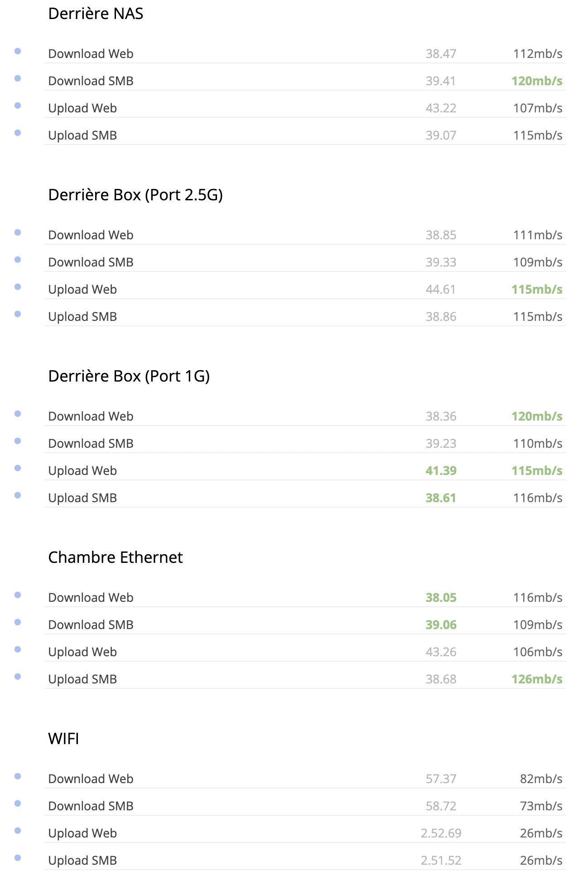Click the bullet next to Download Web under WIFI
Viewport: 588px width, 881px height.
point(18,776)
